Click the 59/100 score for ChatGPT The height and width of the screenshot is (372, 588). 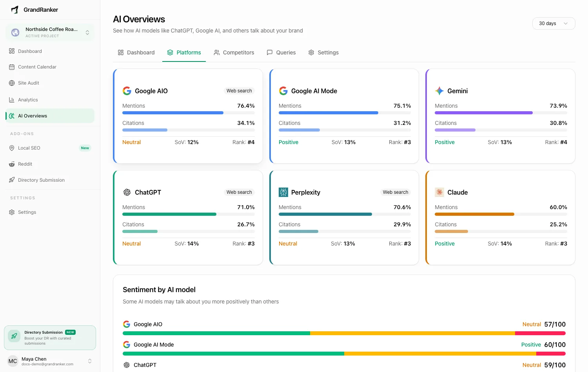click(x=555, y=365)
